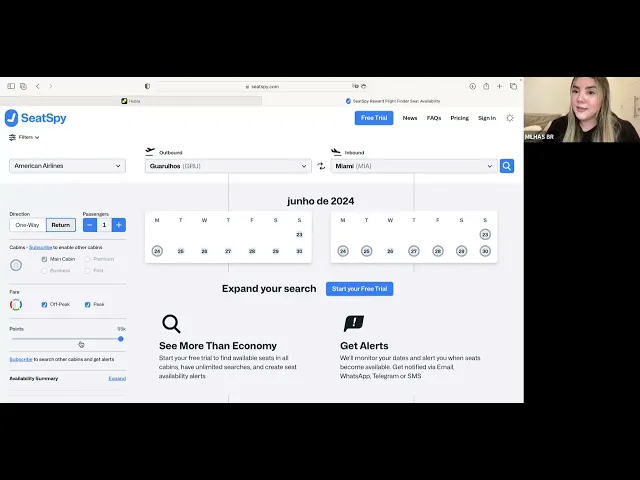Switch to the Hubla browser tab
Screen dimensions: 640x480
pos(131,101)
